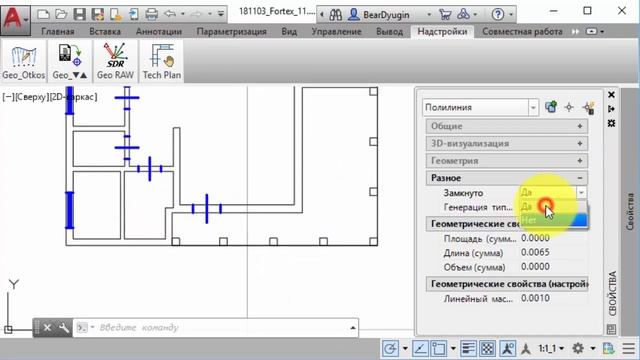Click the Select Objects crosshair icon
The width and height of the screenshot is (640, 360).
569,107
